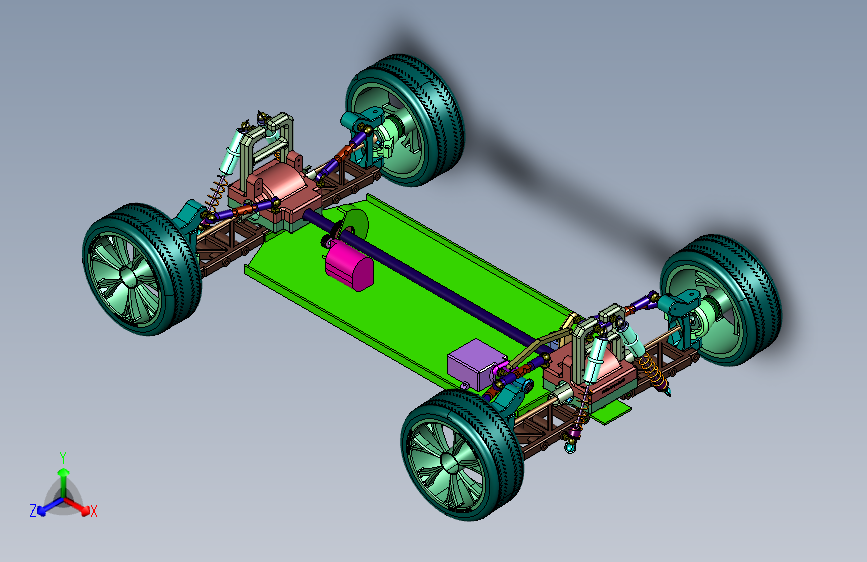This screenshot has height=562, width=867.
Task: Select the green Y axis arrow
Action: pyautogui.click(x=64, y=482)
